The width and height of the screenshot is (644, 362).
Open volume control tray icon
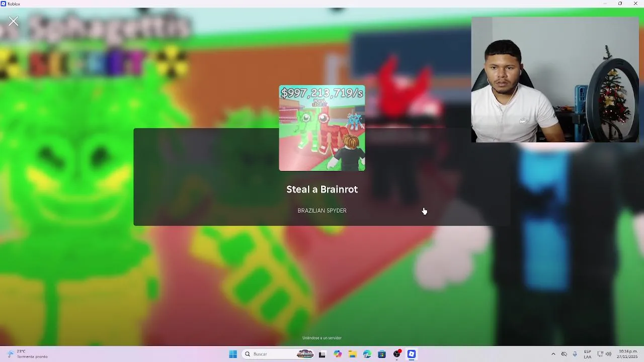(x=608, y=354)
